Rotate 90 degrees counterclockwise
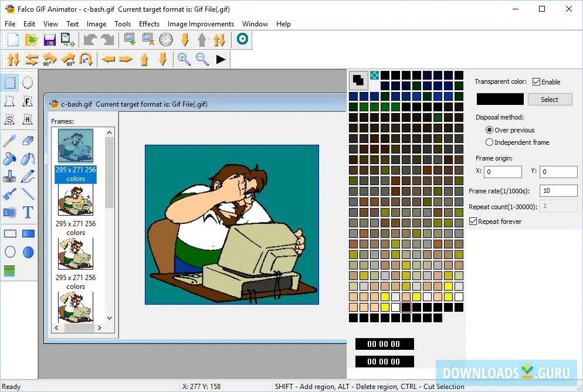Image resolution: width=583 pixels, height=392 pixels. (x=49, y=59)
